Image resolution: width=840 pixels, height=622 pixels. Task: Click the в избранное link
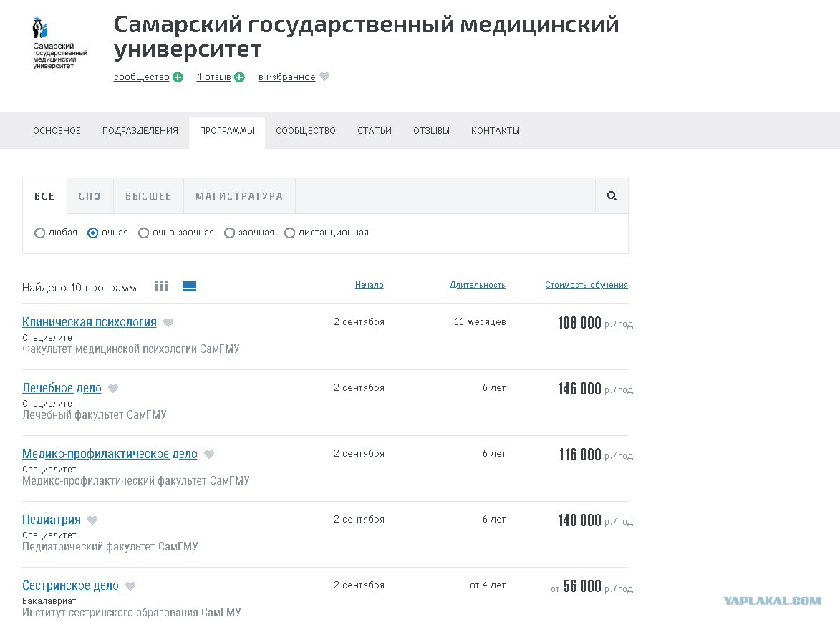click(x=286, y=77)
